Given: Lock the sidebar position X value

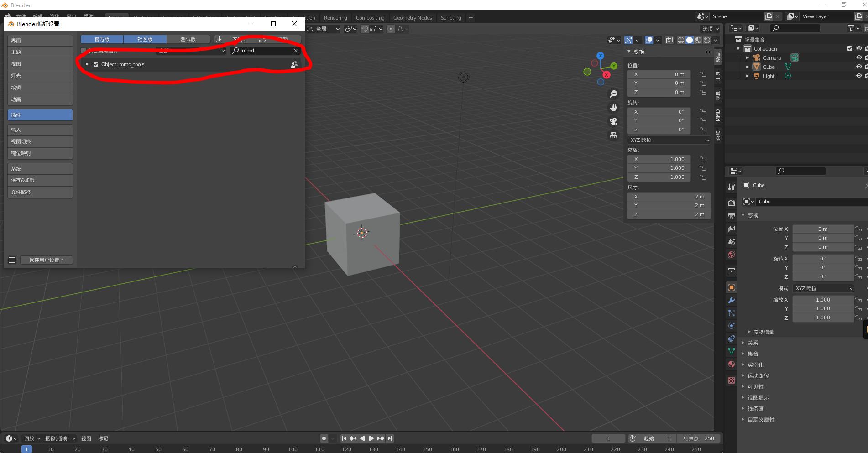Looking at the screenshot, I should [703, 74].
